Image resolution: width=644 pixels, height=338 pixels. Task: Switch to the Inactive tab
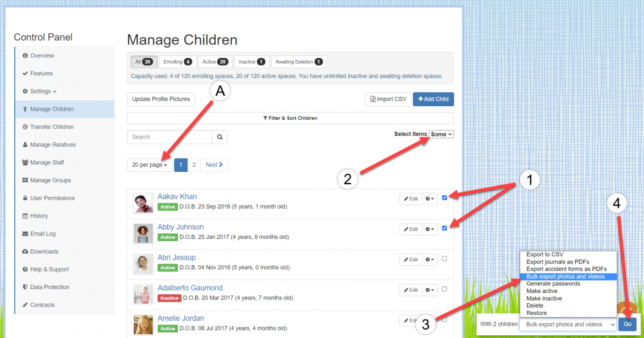[x=252, y=62]
